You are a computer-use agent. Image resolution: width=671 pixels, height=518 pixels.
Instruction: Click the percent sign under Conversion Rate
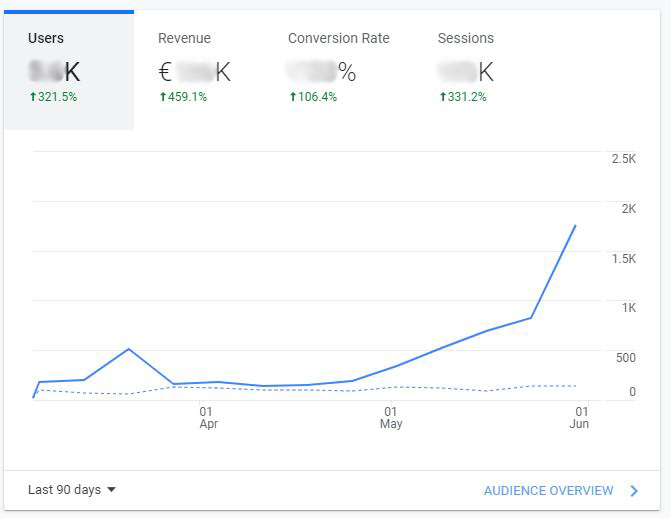347,72
